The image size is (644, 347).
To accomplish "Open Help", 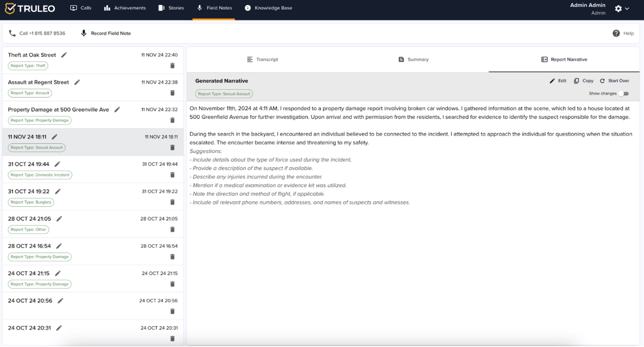I will [623, 33].
